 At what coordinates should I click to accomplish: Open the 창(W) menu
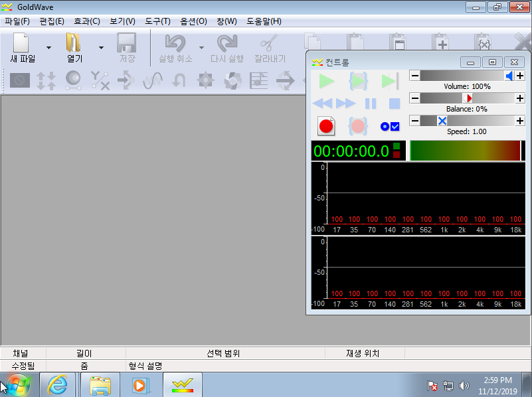click(x=226, y=21)
